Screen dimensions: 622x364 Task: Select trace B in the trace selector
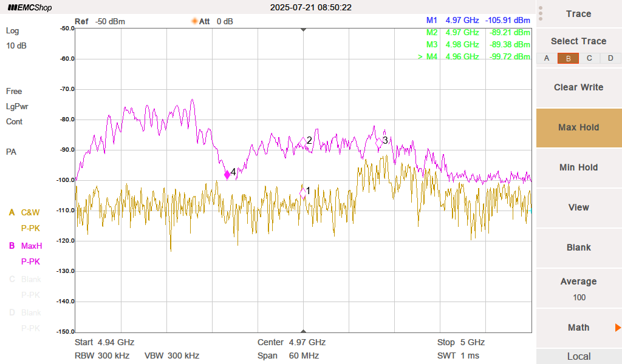coord(568,58)
